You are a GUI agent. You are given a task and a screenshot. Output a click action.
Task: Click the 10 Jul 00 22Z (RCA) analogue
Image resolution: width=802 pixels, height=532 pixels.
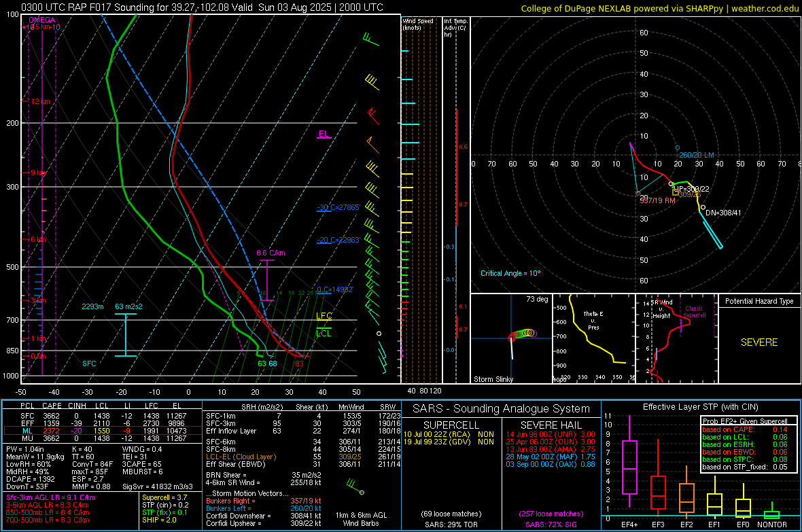(x=449, y=434)
